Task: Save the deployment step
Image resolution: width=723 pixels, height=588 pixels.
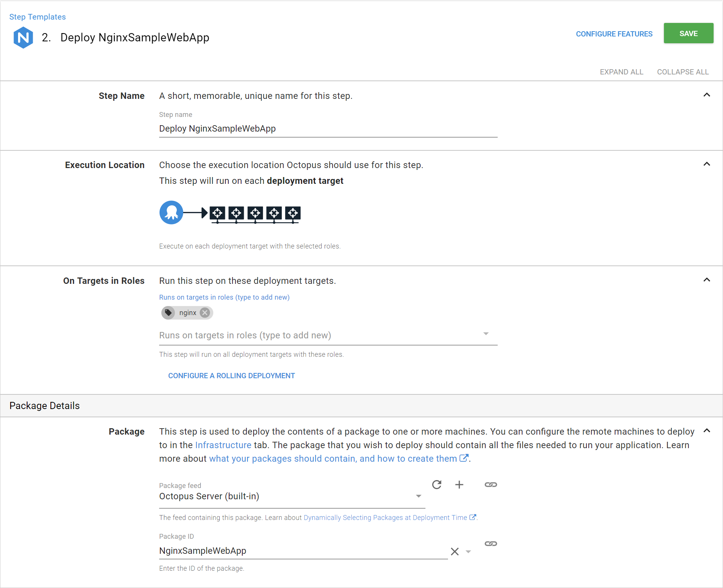Action: click(x=688, y=33)
